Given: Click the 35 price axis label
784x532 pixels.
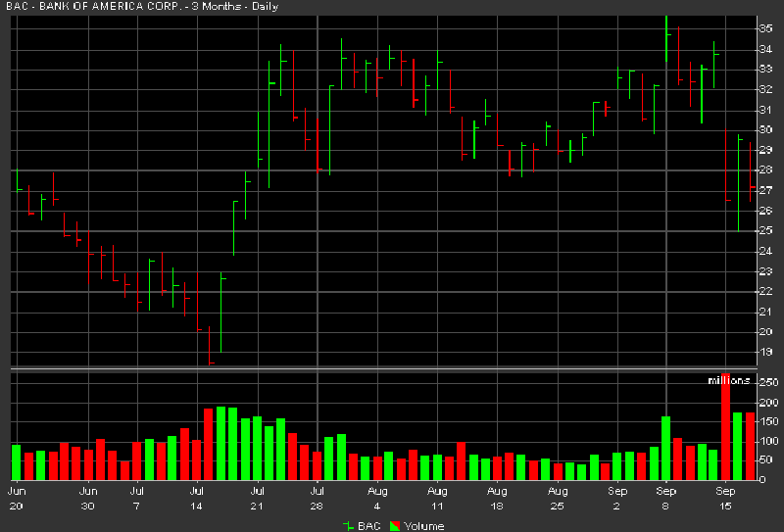Looking at the screenshot, I should [765, 28].
